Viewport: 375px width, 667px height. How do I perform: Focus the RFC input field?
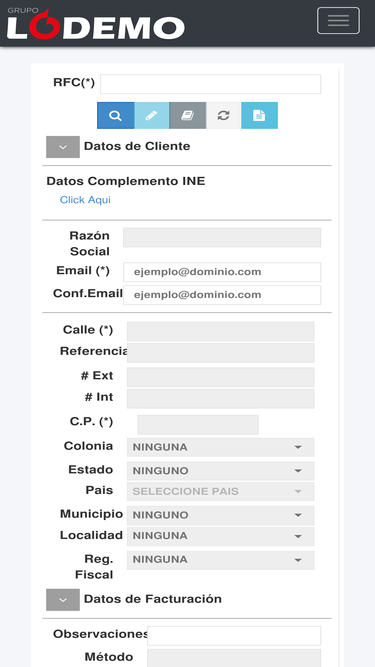210,84
